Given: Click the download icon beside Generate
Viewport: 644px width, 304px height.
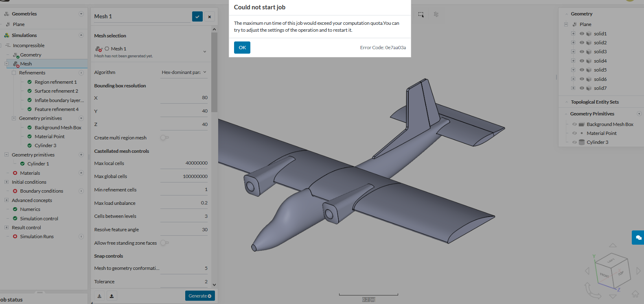Looking at the screenshot, I should (x=99, y=296).
